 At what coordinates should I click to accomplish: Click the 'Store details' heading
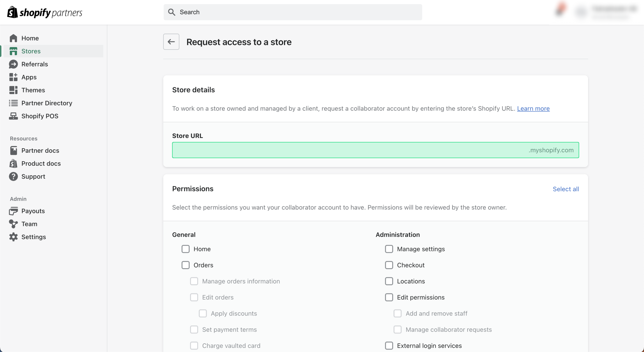(193, 90)
